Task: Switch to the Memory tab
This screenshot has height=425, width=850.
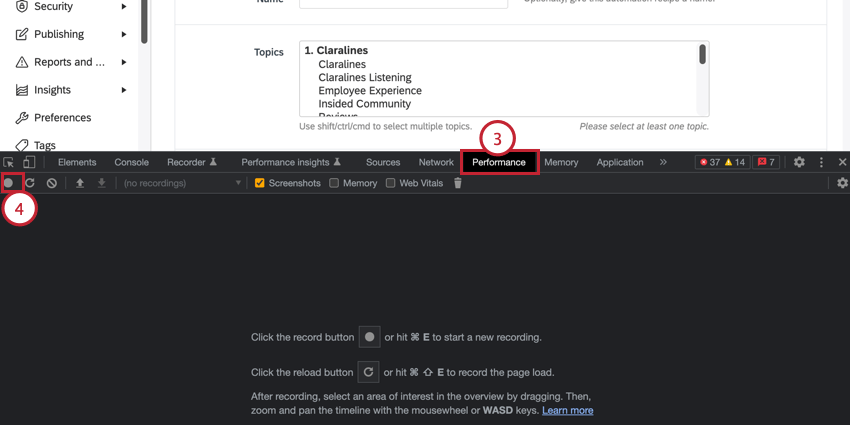Action: click(561, 162)
